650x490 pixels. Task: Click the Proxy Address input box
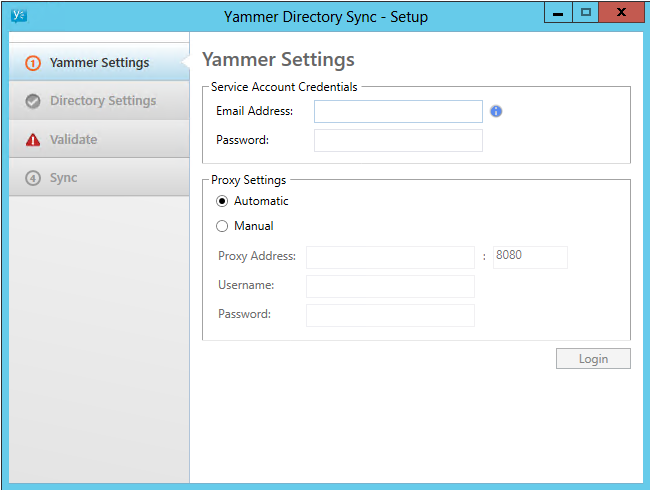(x=390, y=257)
